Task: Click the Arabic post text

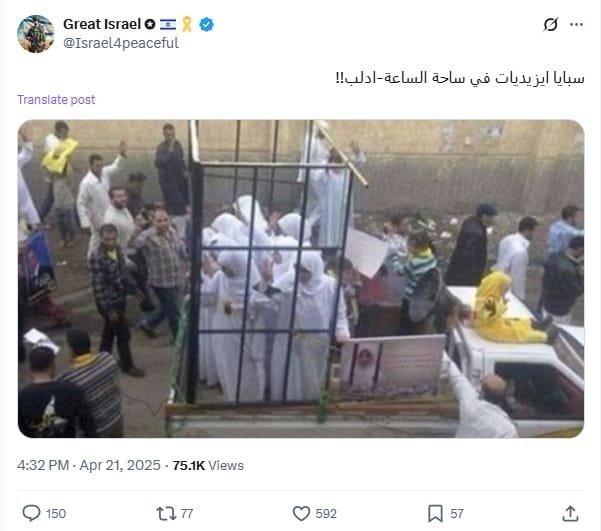Action: (460, 78)
